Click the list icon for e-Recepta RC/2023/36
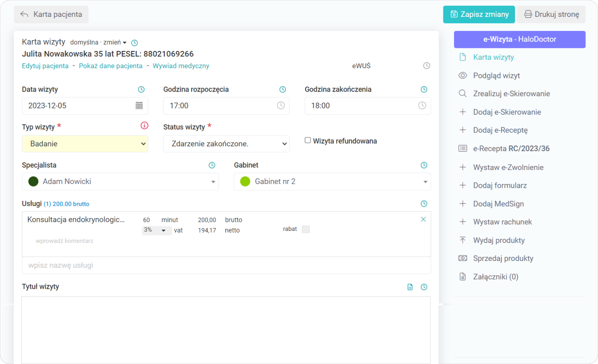 coord(463,148)
